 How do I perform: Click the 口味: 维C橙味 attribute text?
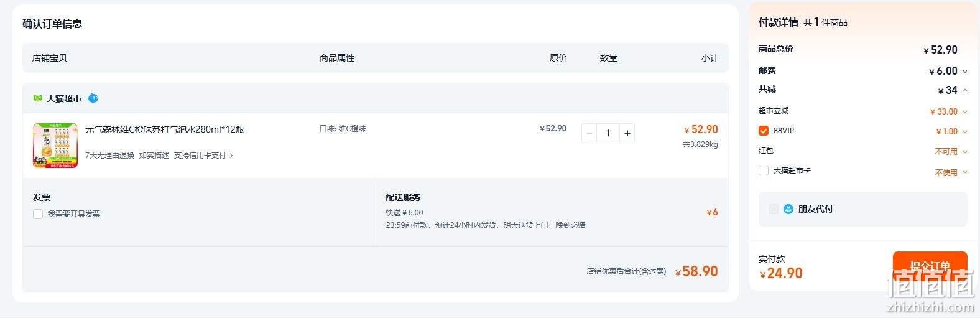point(343,129)
